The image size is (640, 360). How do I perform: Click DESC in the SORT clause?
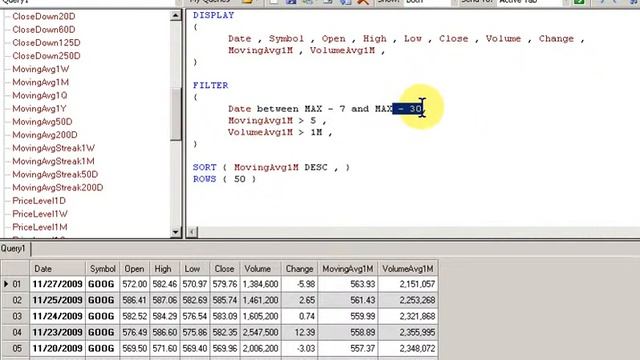[x=316, y=167]
